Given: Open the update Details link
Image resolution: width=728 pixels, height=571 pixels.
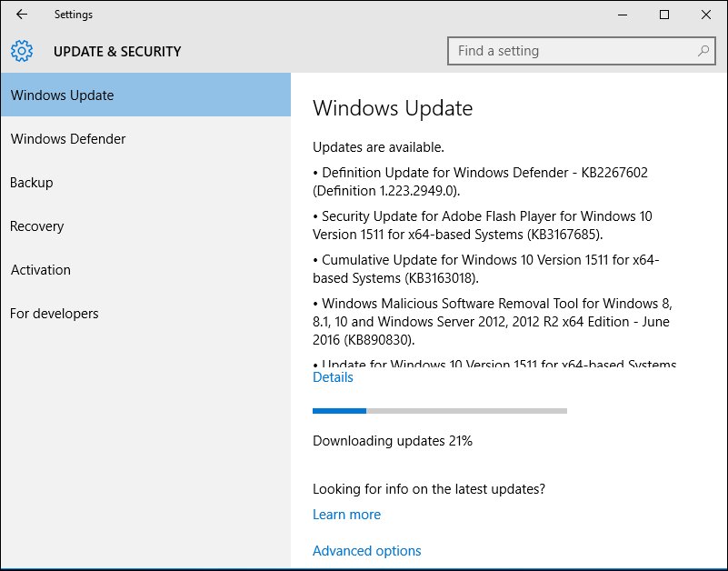Looking at the screenshot, I should 333,376.
